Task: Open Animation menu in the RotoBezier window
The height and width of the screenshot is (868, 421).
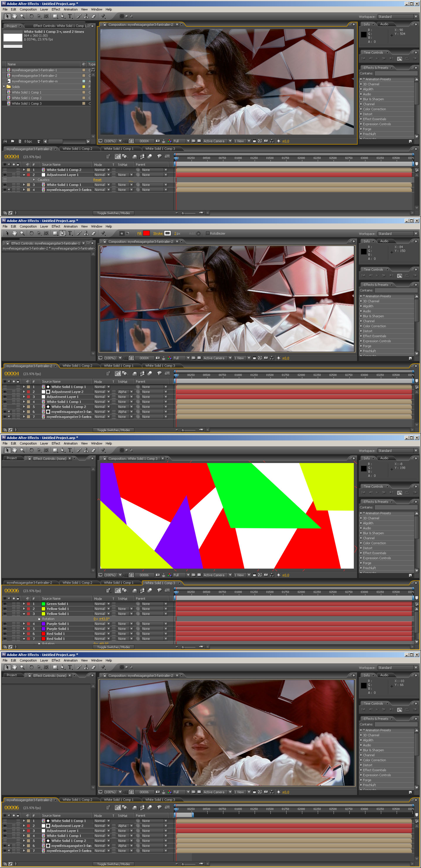Action: coord(70,226)
